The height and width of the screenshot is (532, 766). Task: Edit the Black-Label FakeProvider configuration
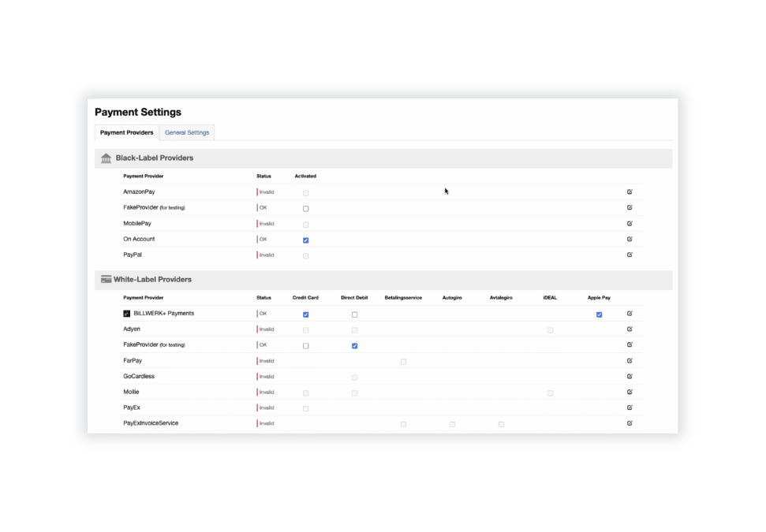click(630, 207)
